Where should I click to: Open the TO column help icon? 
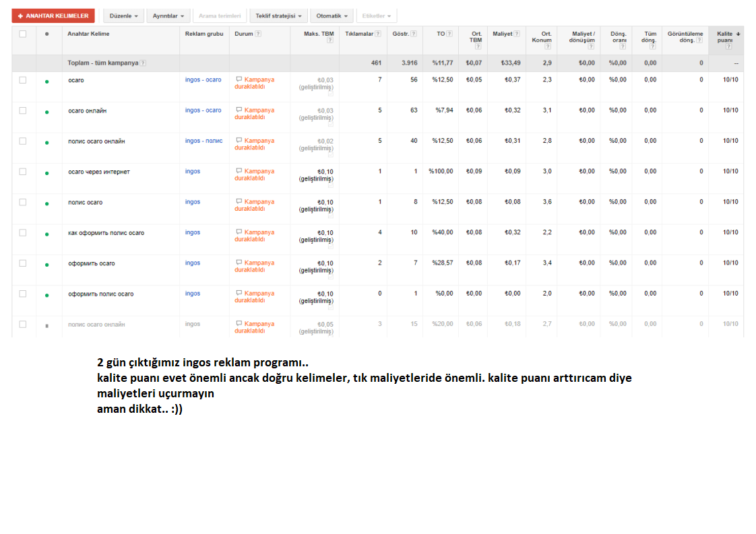[x=449, y=34]
